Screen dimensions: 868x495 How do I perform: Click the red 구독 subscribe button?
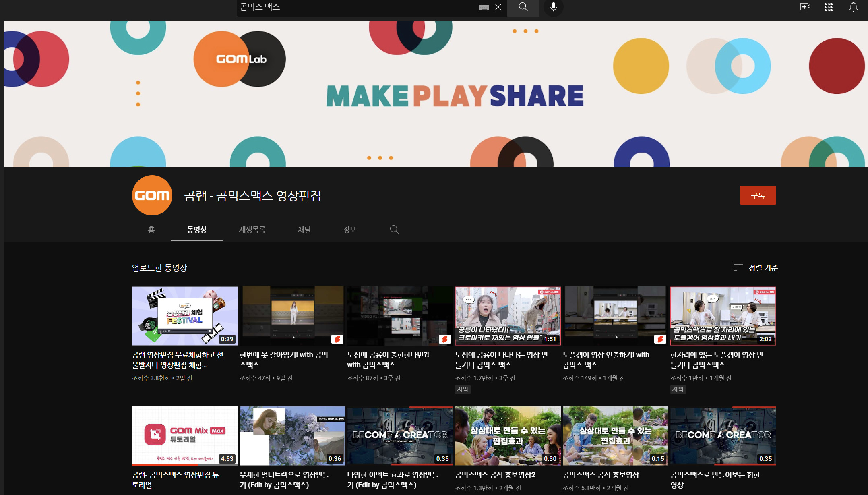pos(758,195)
